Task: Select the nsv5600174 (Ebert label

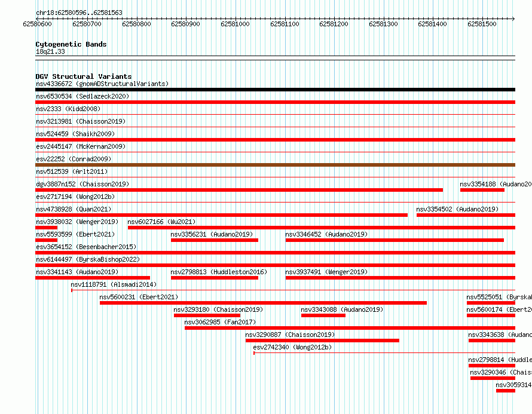Action: point(499,309)
